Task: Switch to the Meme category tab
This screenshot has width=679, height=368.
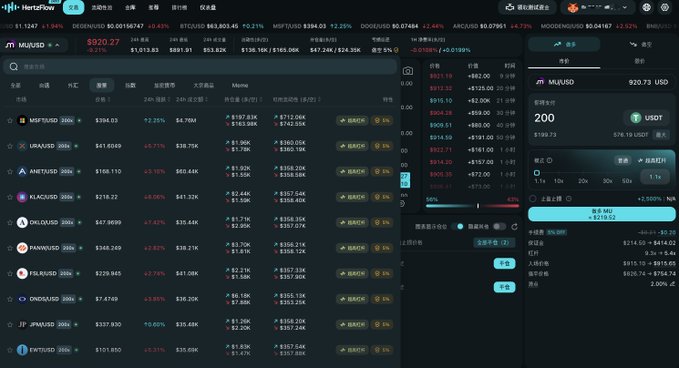Action: (x=240, y=85)
